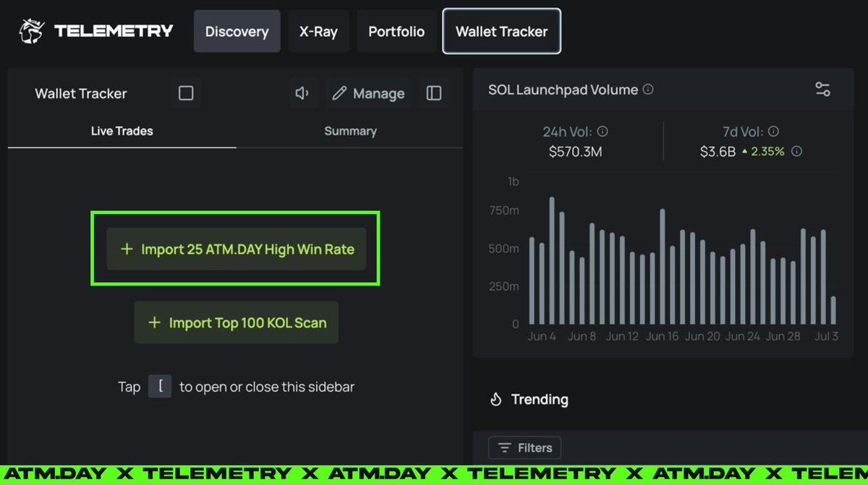Open the Filters button
The width and height of the screenshot is (868, 485).
524,448
